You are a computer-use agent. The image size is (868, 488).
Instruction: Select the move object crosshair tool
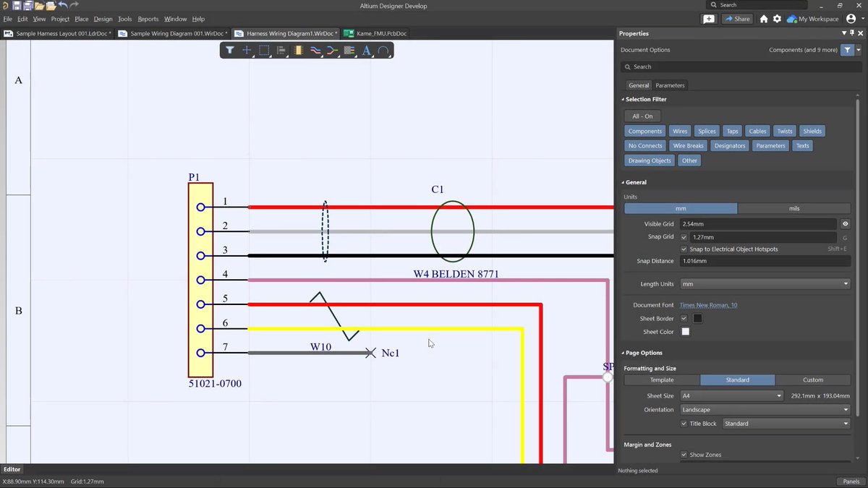(x=247, y=51)
